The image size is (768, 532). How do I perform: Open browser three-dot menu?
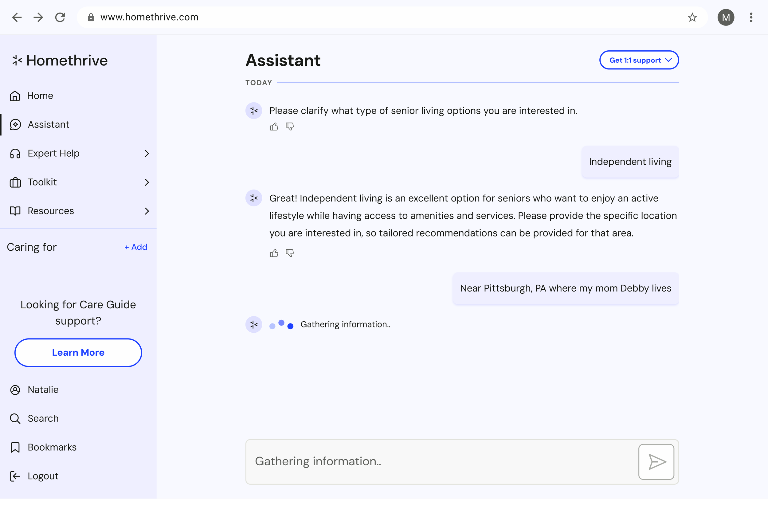[751, 17]
